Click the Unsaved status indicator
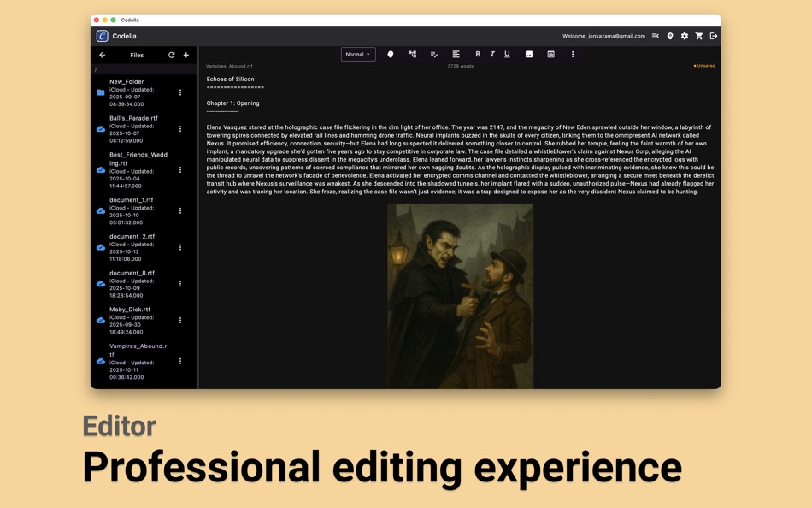The image size is (812, 508). (x=703, y=64)
